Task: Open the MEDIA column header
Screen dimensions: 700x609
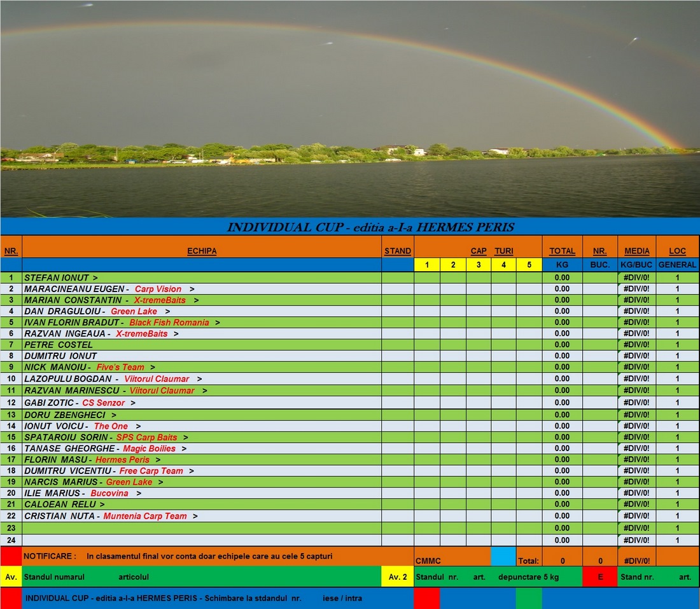Action: [637, 251]
